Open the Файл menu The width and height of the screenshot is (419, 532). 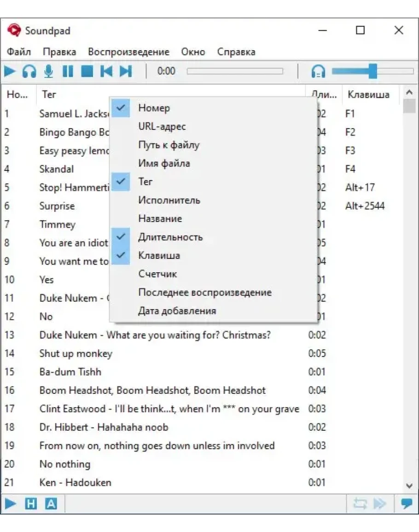tap(19, 52)
